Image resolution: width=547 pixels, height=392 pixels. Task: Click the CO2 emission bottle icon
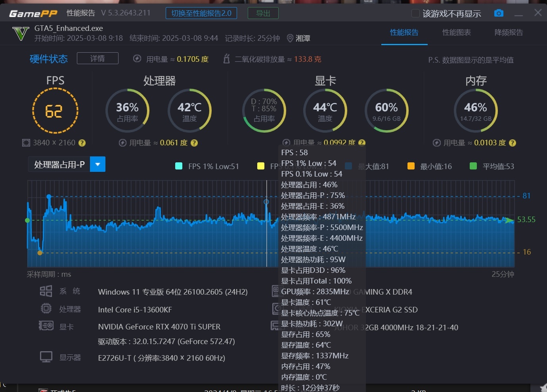(x=226, y=59)
